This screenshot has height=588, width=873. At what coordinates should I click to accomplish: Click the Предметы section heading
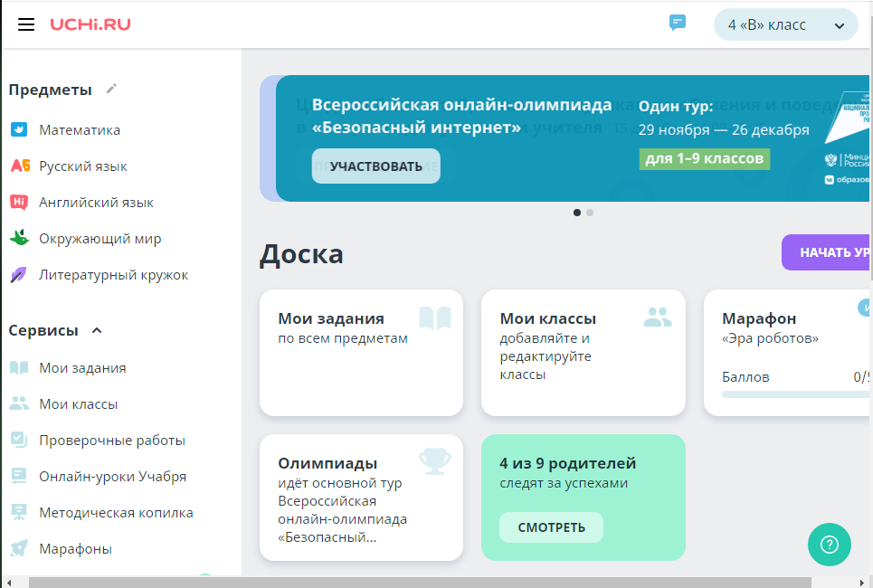50,90
